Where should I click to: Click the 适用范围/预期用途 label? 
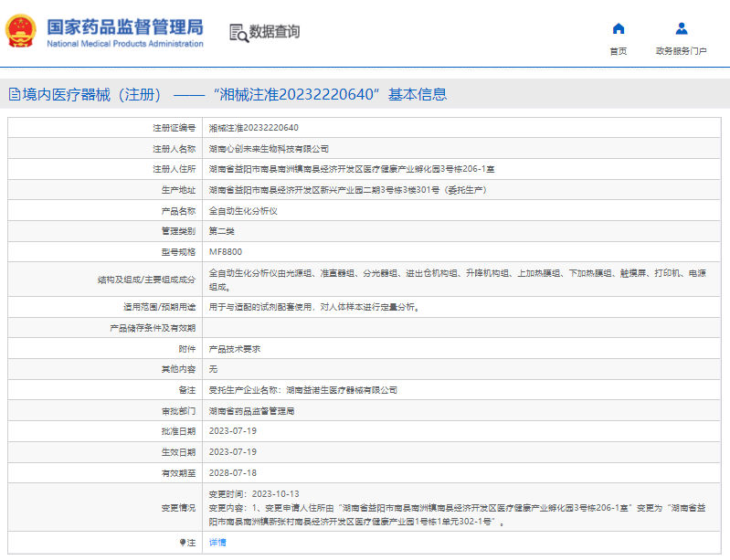tap(160, 307)
